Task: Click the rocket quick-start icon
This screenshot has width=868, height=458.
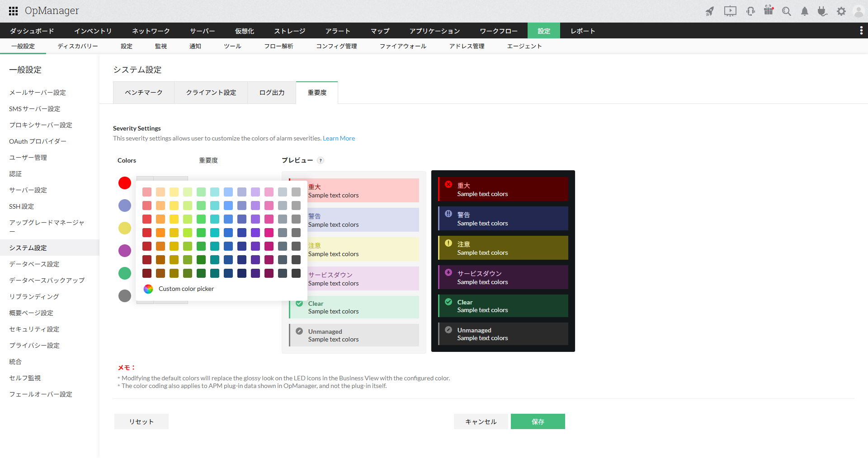Action: click(x=710, y=11)
